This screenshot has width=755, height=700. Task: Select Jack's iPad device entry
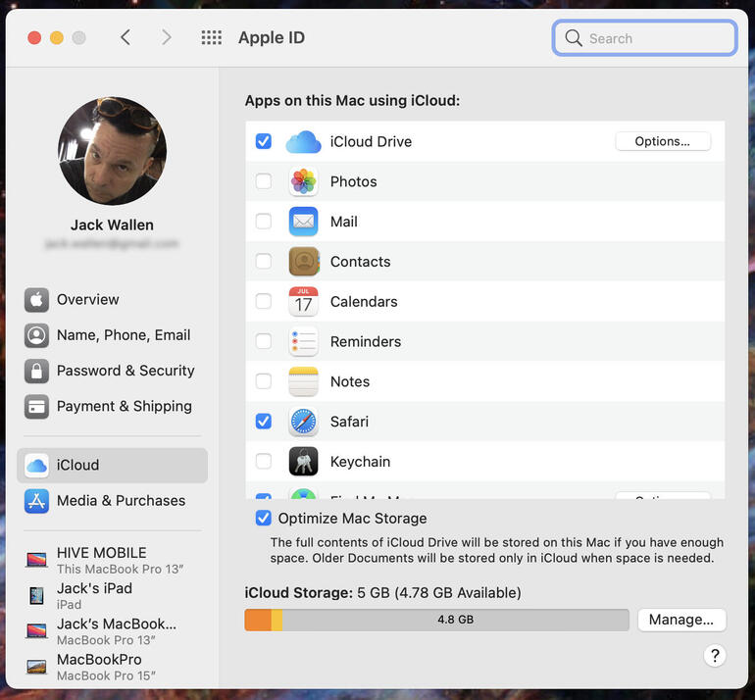pos(112,596)
